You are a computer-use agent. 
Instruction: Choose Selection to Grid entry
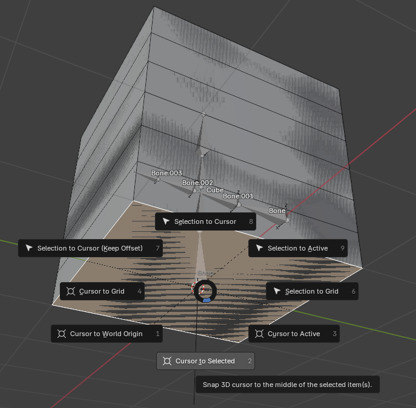click(x=312, y=291)
